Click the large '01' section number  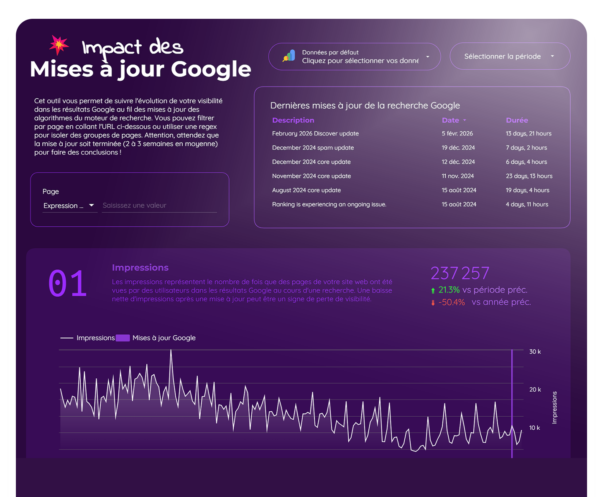(x=67, y=283)
